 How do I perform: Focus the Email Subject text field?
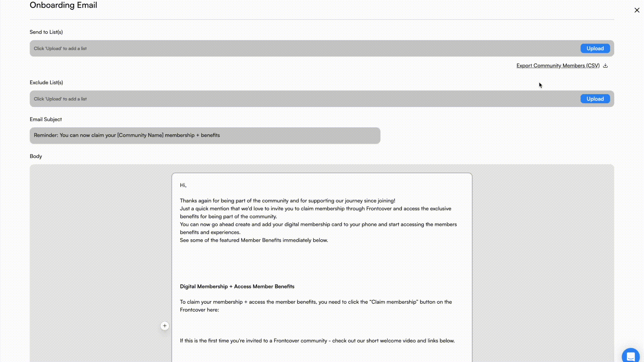[205, 135]
